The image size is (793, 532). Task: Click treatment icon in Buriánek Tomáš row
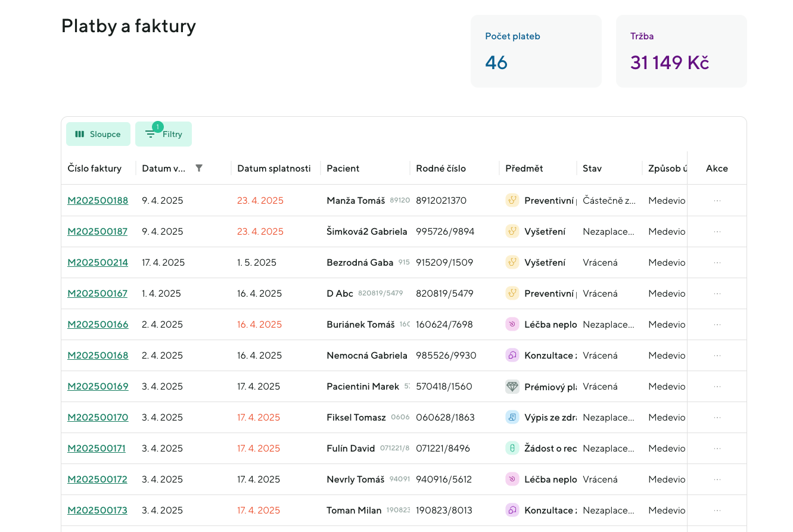coord(512,325)
